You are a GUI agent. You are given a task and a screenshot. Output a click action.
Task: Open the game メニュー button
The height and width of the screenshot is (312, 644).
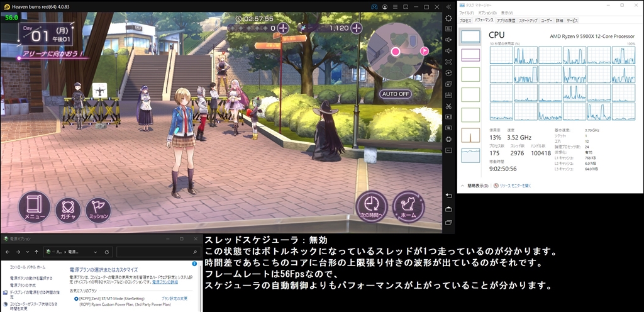point(34,207)
